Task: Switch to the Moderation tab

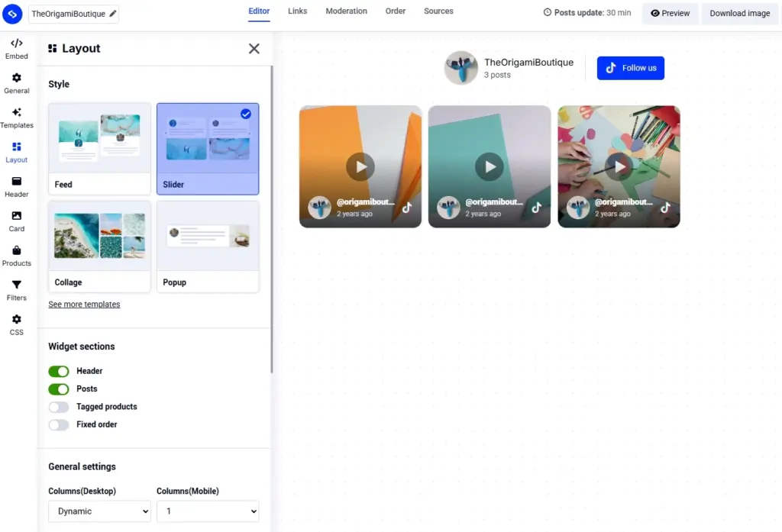Action: pos(346,11)
